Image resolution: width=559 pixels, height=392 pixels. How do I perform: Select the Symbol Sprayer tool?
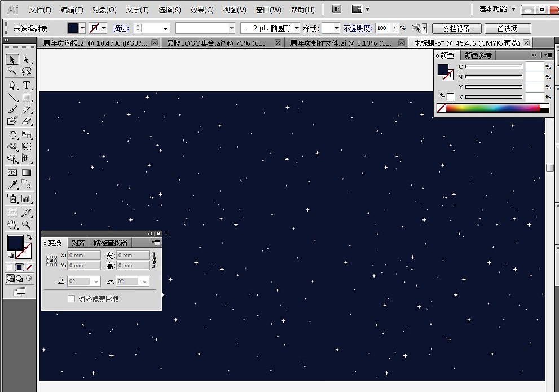point(12,199)
